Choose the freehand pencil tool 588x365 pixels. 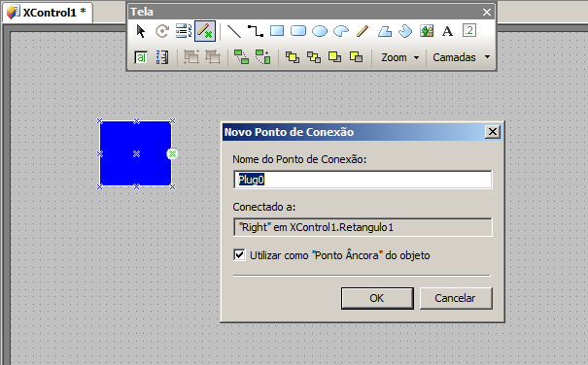363,31
